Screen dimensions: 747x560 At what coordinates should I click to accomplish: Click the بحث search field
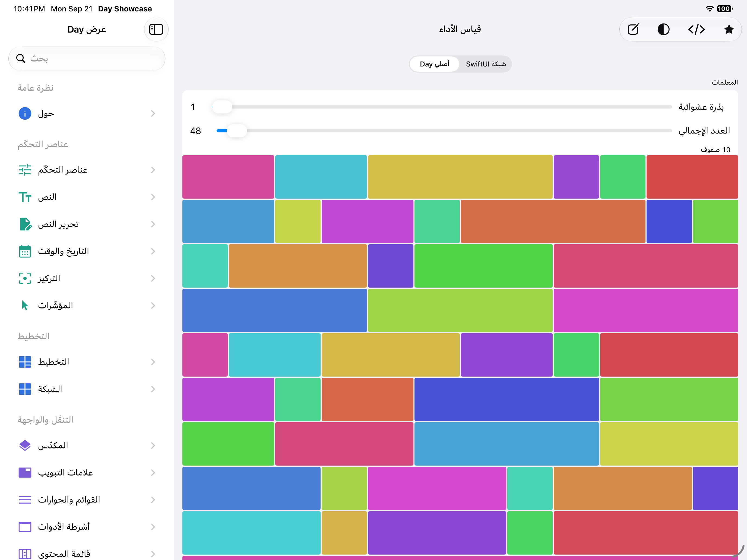[87, 59]
